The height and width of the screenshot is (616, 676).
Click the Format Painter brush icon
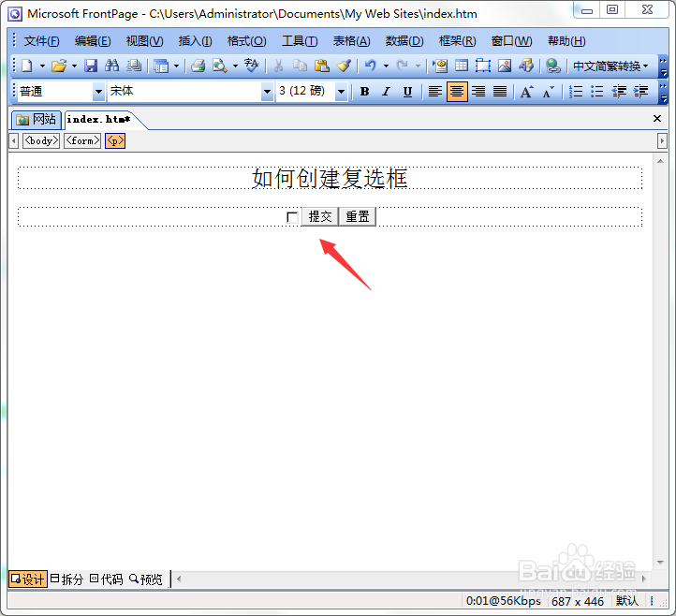click(x=344, y=66)
